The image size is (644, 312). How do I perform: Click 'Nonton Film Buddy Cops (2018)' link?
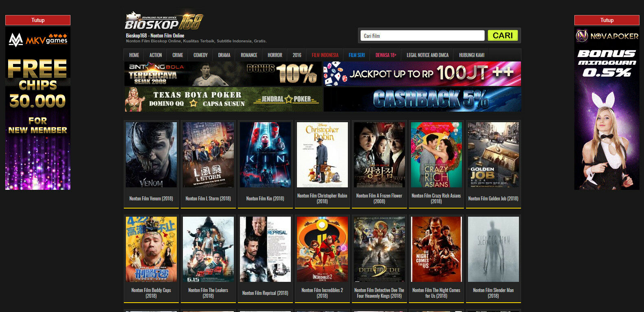(151, 293)
